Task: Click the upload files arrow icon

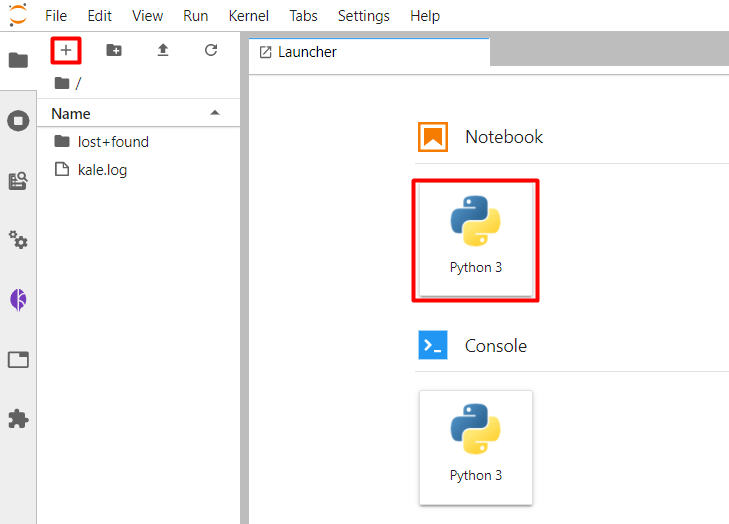Action: (163, 50)
